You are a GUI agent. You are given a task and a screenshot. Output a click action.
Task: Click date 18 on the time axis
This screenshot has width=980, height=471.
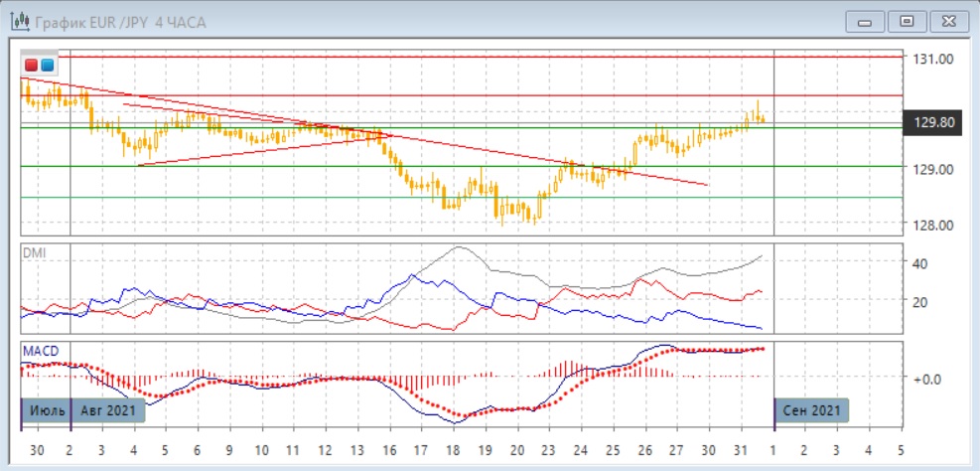454,448
